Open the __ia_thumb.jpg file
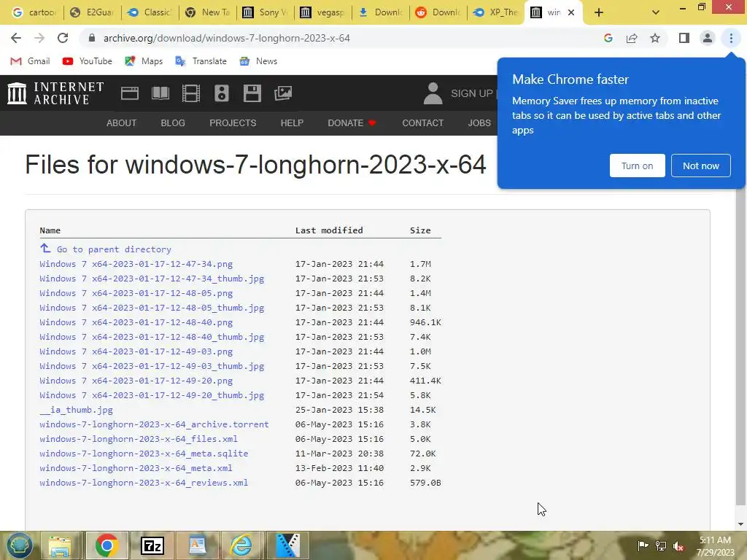Screen dimensions: 747x560 (x=76, y=410)
